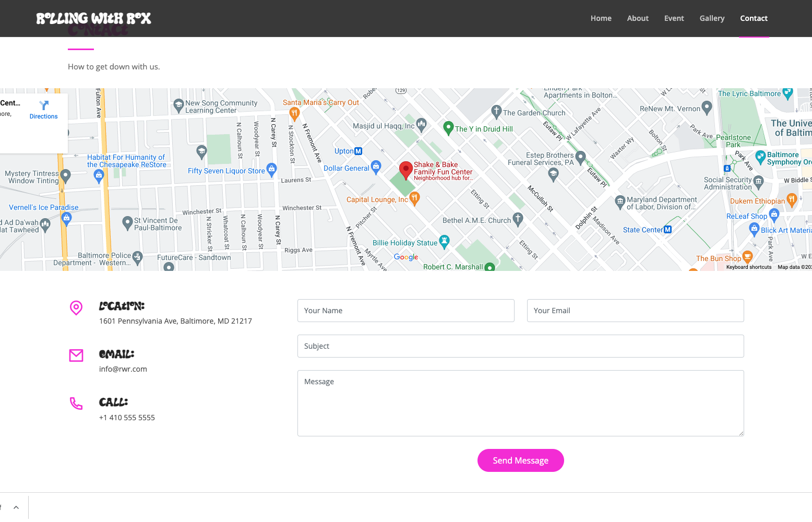Click inside the Message text area
Screen dimensions: 812x522
click(x=520, y=403)
